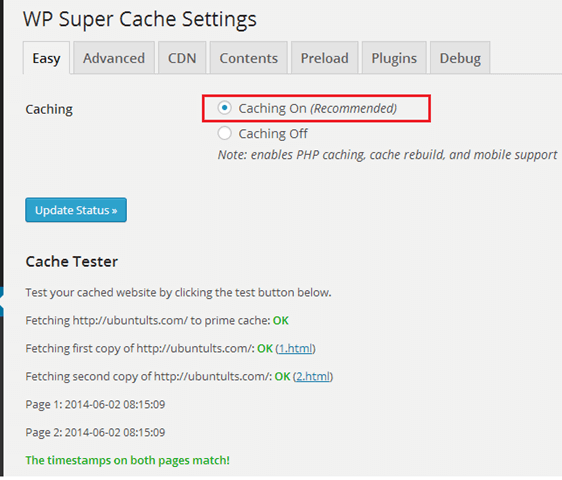Viewport: 562px width, 480px height.
Task: Click the Cache Tester heading
Action: (72, 261)
